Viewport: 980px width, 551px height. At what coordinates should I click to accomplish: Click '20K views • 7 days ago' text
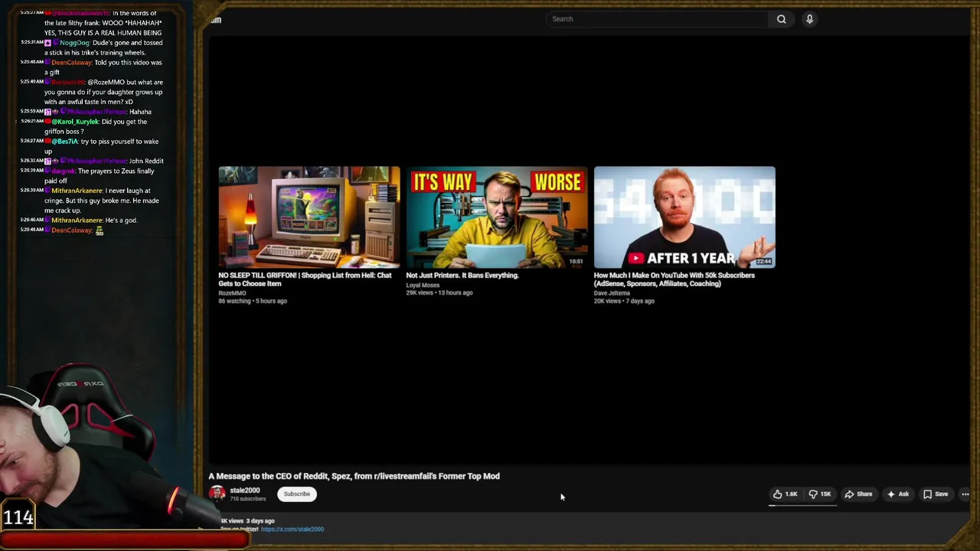click(624, 302)
